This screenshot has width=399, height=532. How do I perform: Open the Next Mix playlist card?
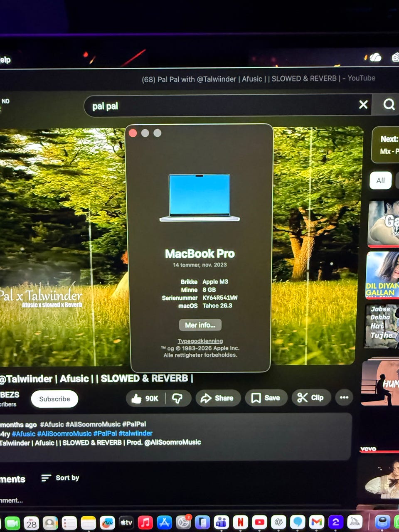coord(386,145)
